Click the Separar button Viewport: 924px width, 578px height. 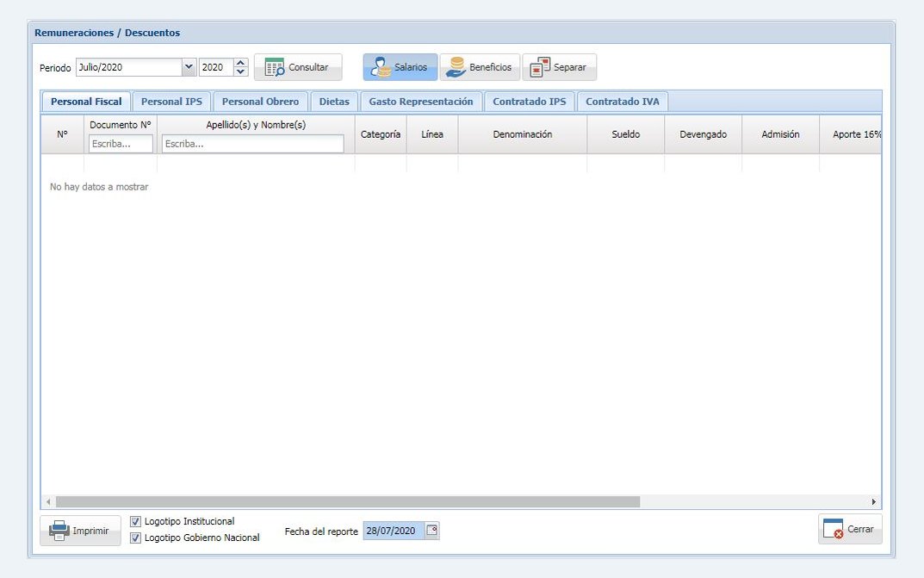pyautogui.click(x=559, y=67)
